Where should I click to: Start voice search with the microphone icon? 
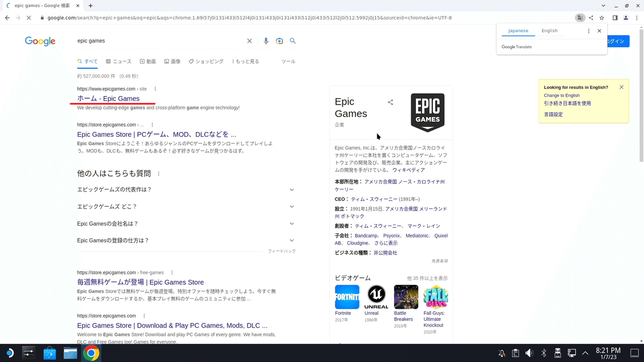(266, 41)
